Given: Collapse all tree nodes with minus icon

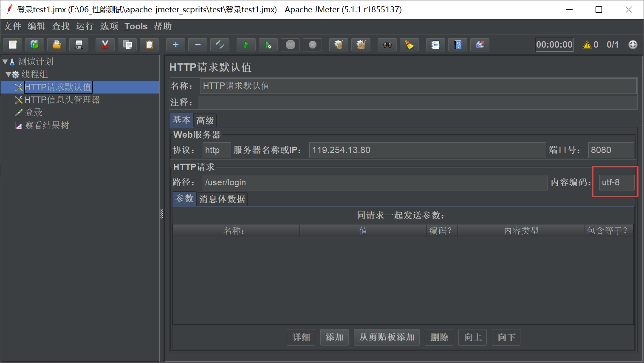Looking at the screenshot, I should click(198, 45).
